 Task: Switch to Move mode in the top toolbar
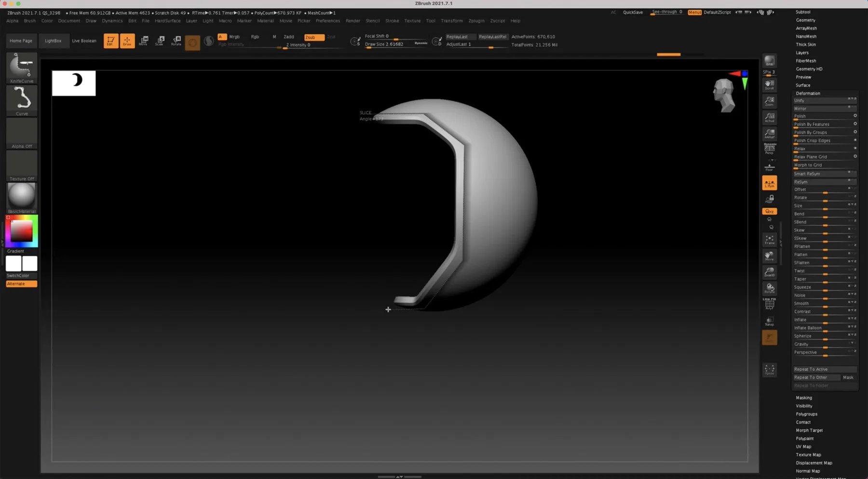click(144, 41)
